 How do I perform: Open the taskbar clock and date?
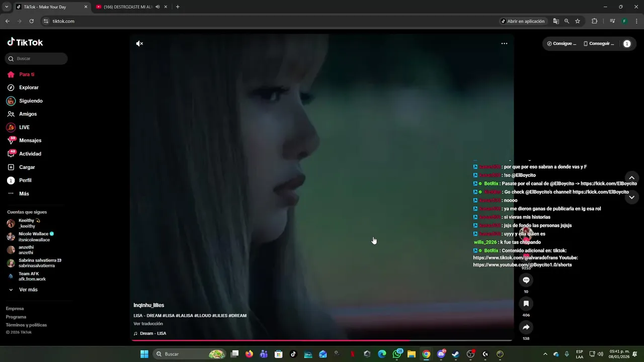point(619,354)
